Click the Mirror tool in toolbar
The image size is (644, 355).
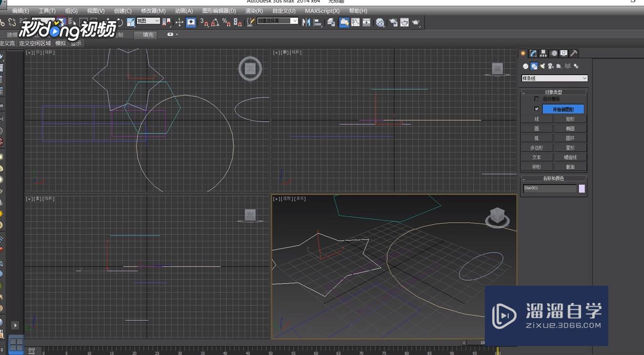[x=306, y=23]
